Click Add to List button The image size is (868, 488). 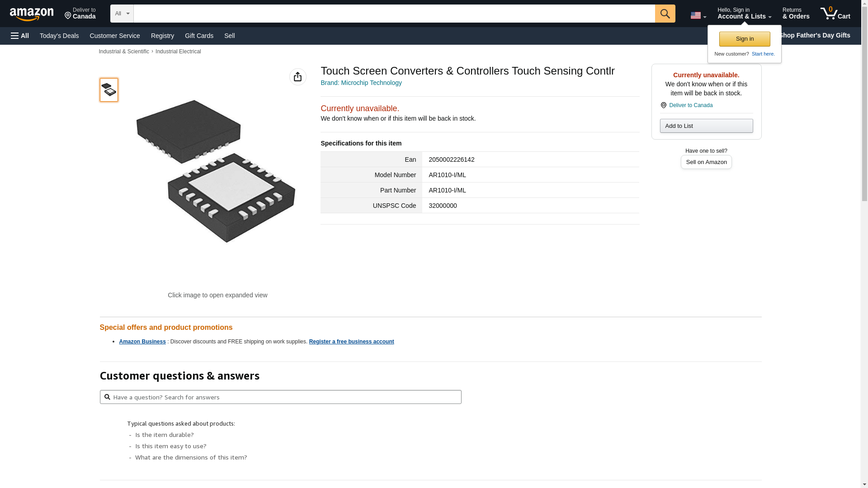706,126
